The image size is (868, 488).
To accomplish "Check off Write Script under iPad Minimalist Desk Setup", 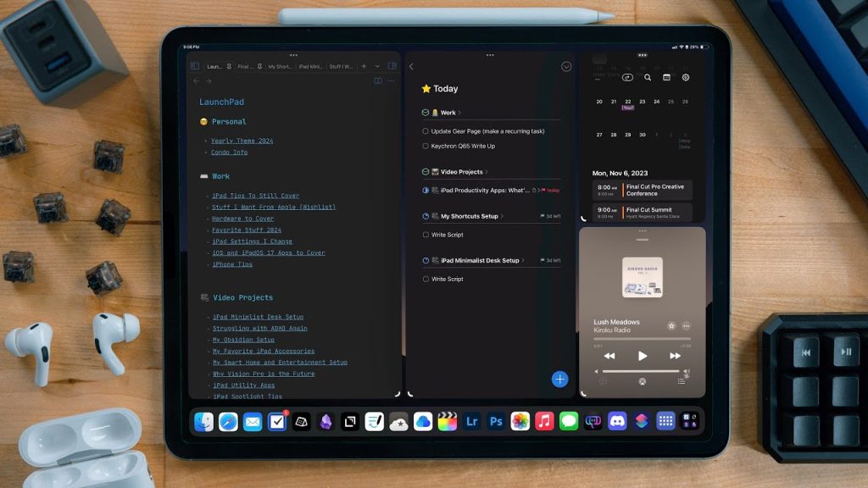I will point(426,279).
